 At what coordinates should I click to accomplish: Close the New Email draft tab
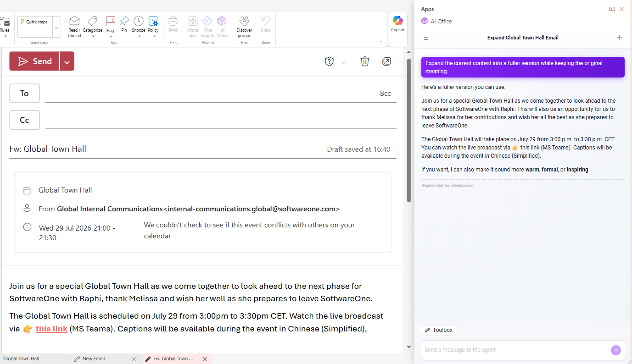134,359
